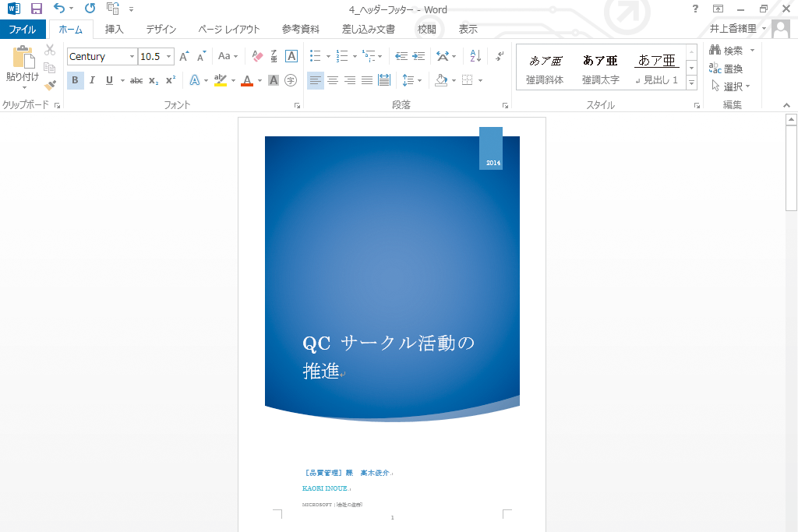Click 検索 search button
798x532 pixels.
tap(726, 51)
